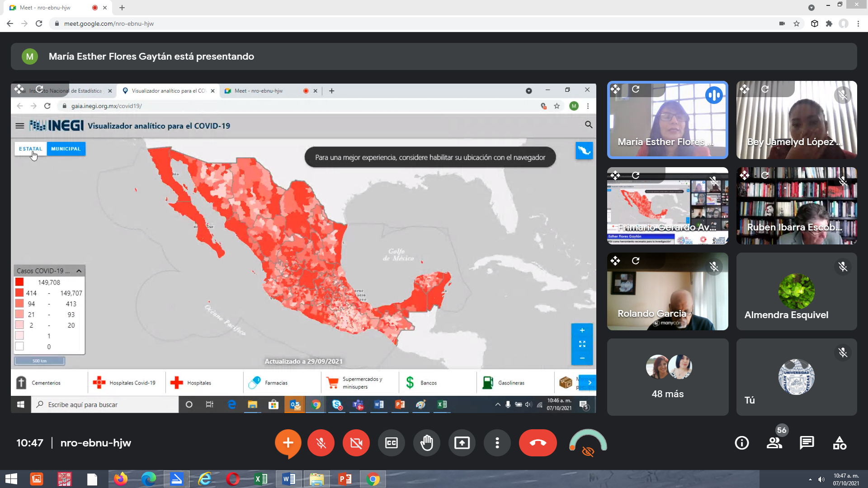Image resolution: width=868 pixels, height=488 pixels.
Task: Click present screen button in Meet
Action: 462,443
